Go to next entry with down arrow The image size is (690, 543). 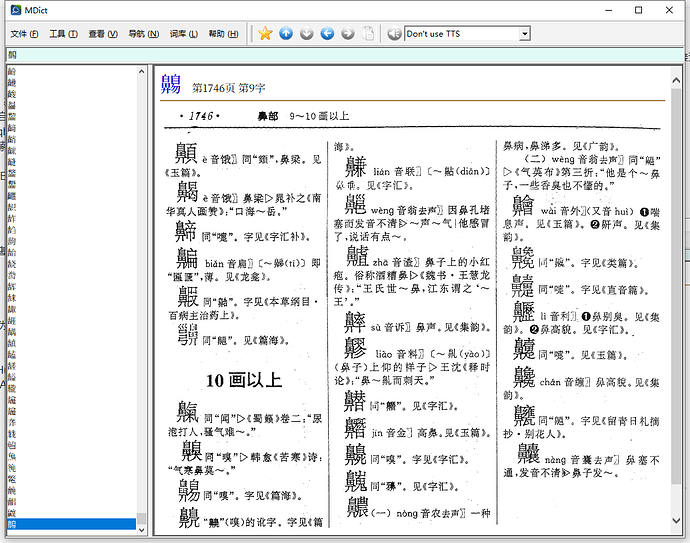click(307, 33)
